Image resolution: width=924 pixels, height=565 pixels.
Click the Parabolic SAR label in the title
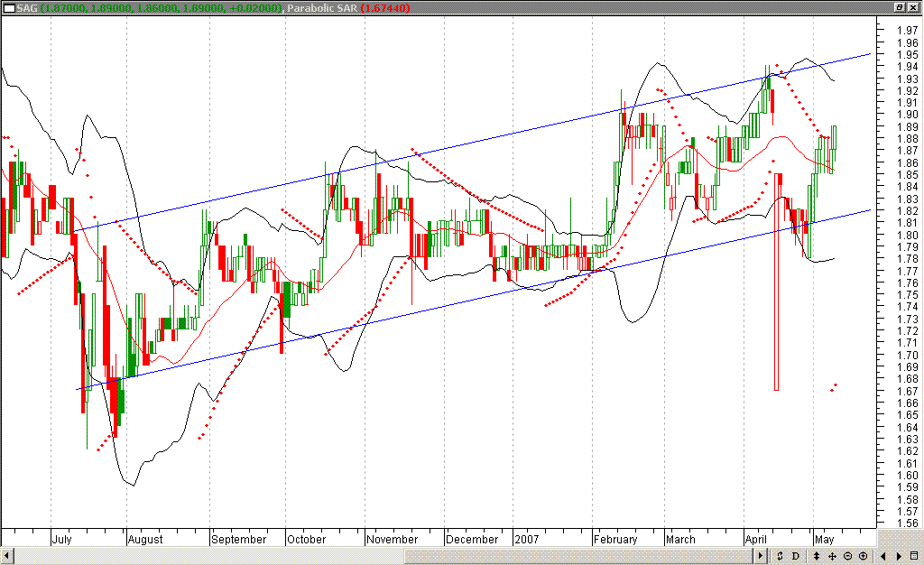322,8
